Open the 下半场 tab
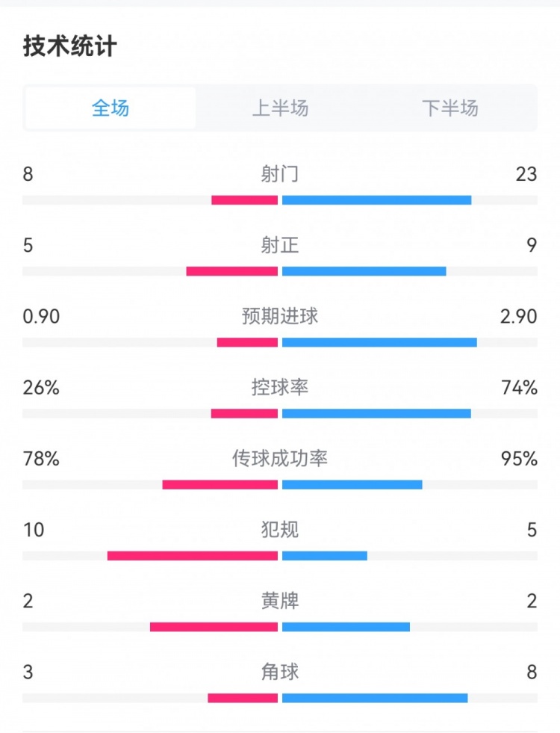This screenshot has height=733, width=560. pos(449,108)
